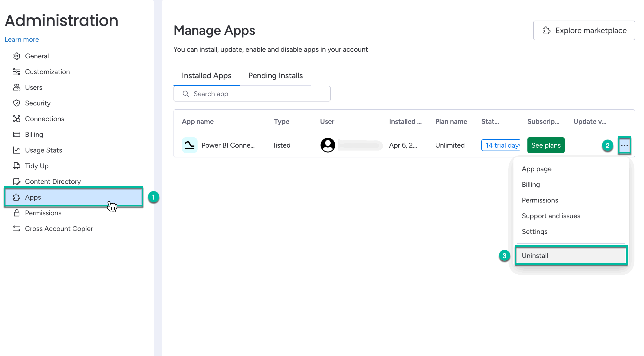Viewport: 644px width, 356px height.
Task: Click the General gear icon
Action: pyautogui.click(x=16, y=56)
